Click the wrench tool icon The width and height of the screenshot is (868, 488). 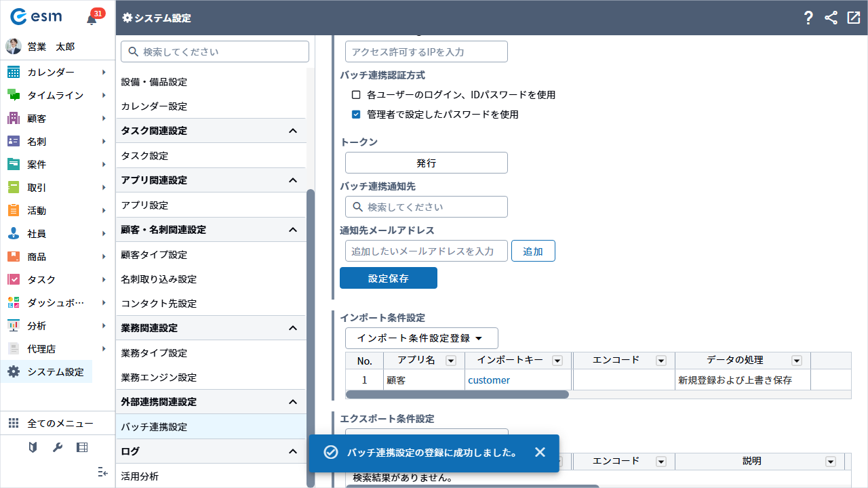click(x=58, y=447)
